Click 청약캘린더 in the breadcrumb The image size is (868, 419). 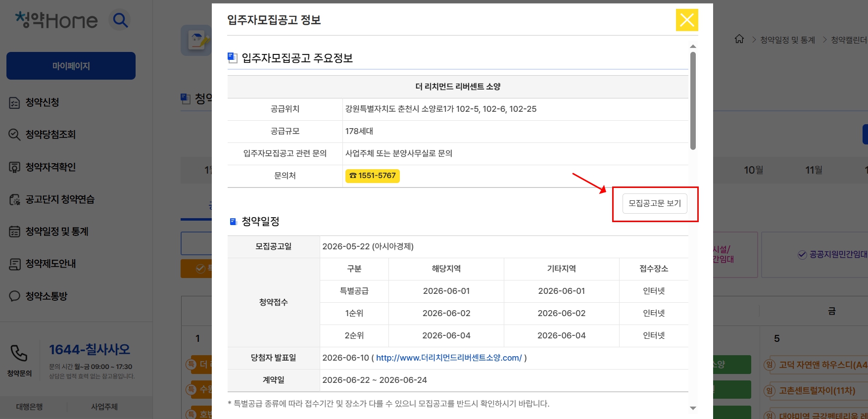point(849,40)
